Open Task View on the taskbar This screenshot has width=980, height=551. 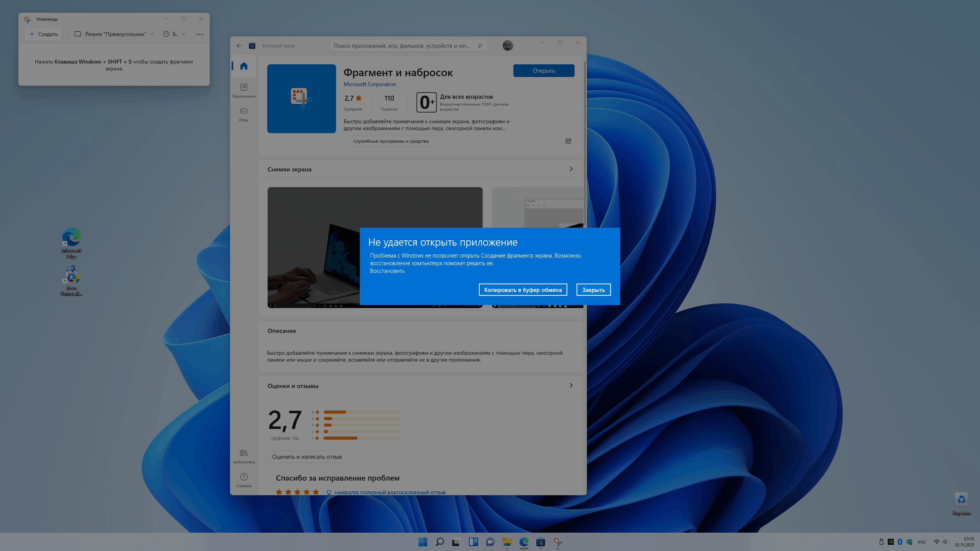456,542
